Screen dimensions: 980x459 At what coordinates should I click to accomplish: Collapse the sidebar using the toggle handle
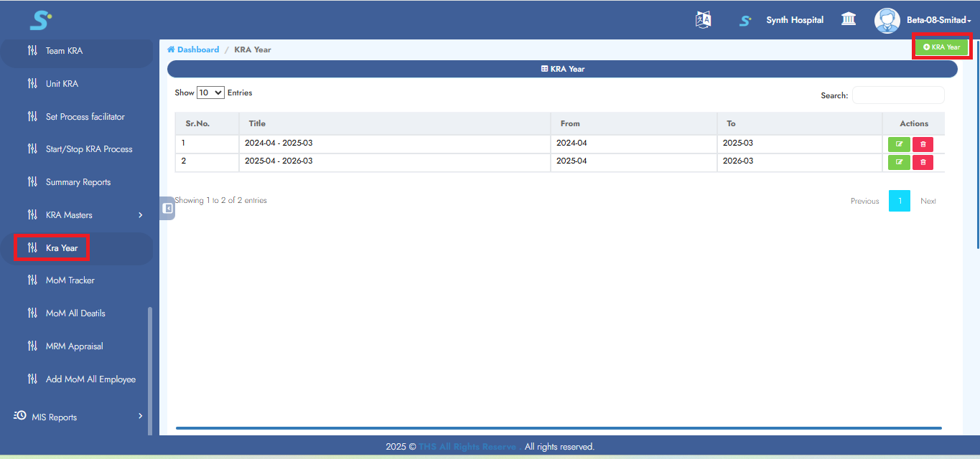click(x=167, y=208)
